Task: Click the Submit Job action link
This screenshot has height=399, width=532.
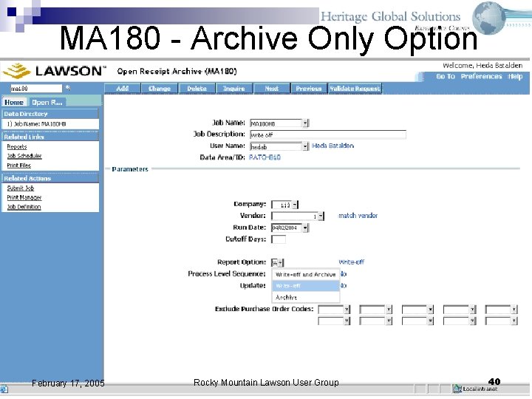Action: click(x=21, y=188)
